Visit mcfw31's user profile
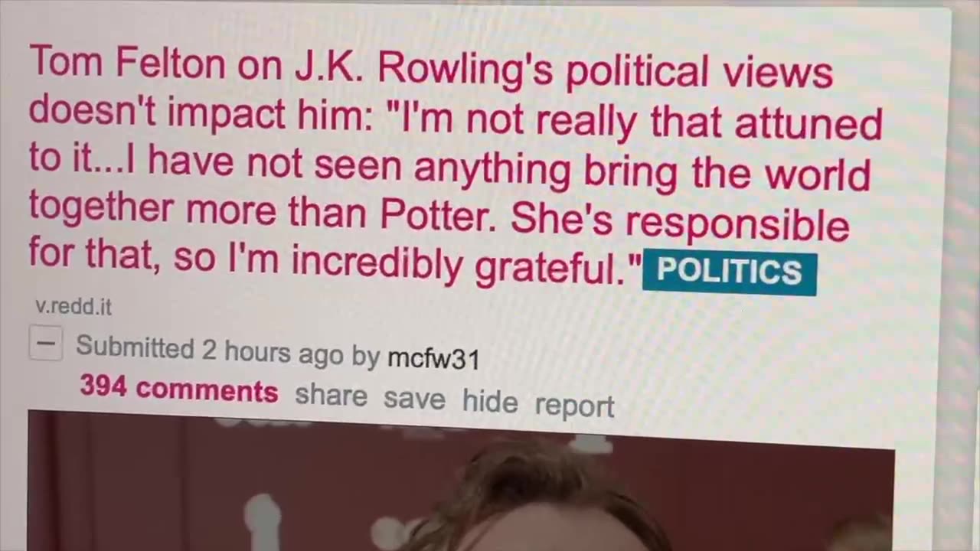 tap(433, 357)
